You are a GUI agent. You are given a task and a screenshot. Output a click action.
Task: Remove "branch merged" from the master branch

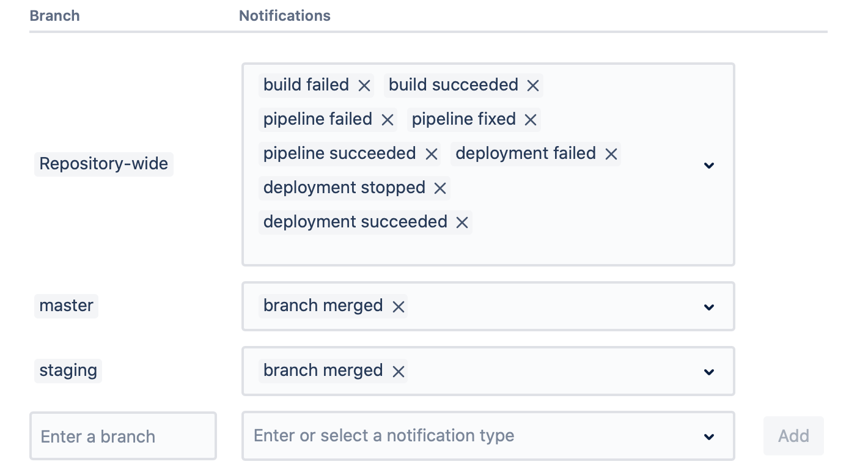click(398, 306)
